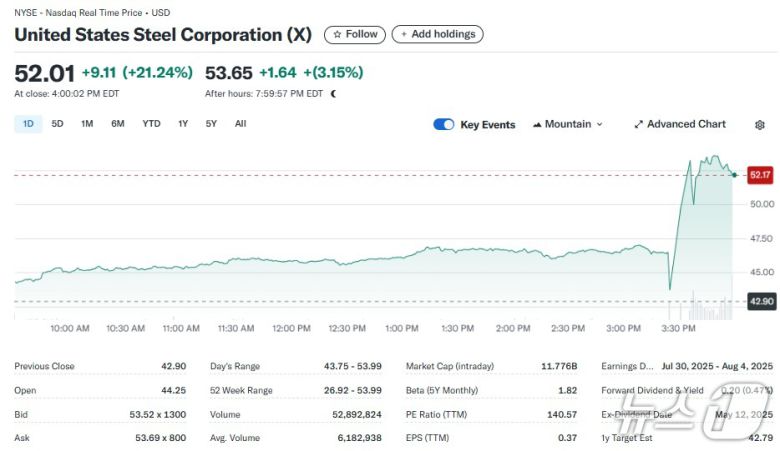
Task: Click the Advanced Chart expand icon
Action: (639, 124)
